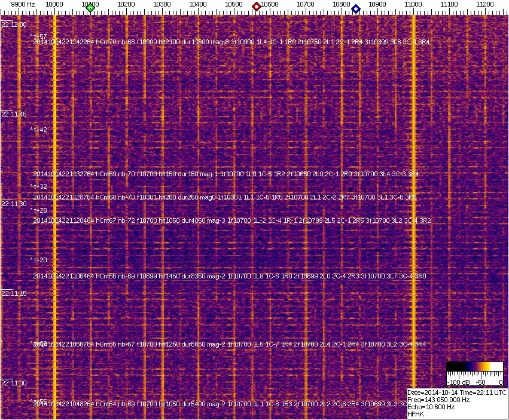Click the 22:11:45 time label
The height and width of the screenshot is (420, 509).
[x=14, y=114]
